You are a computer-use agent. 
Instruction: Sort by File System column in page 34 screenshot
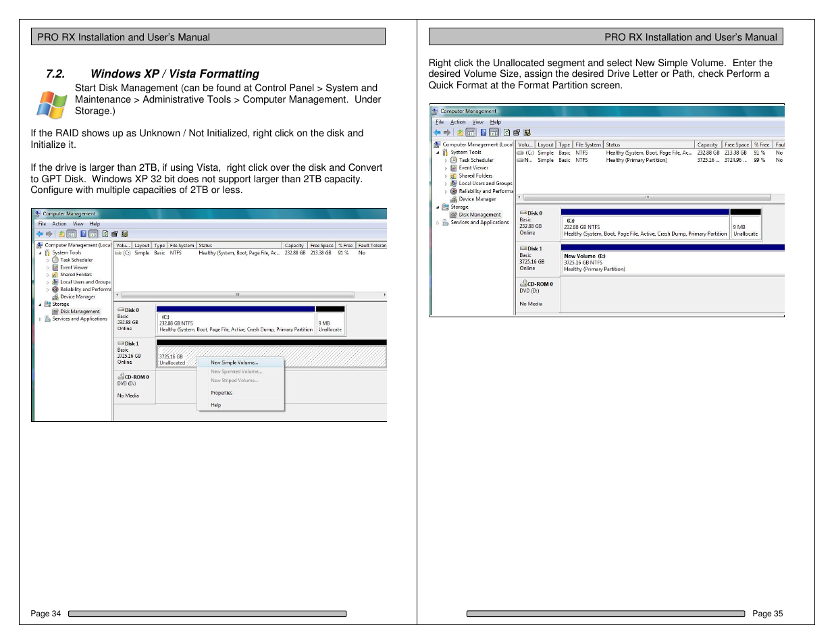(x=182, y=246)
